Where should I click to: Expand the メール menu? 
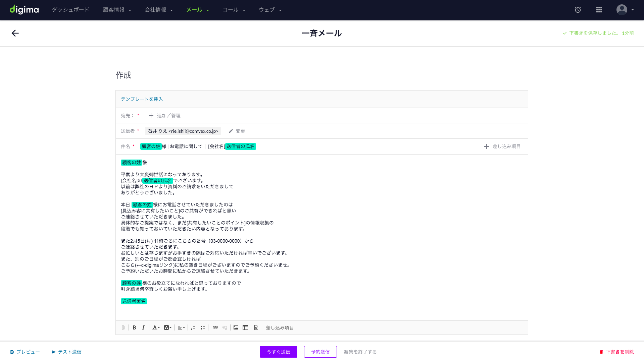coord(198,10)
